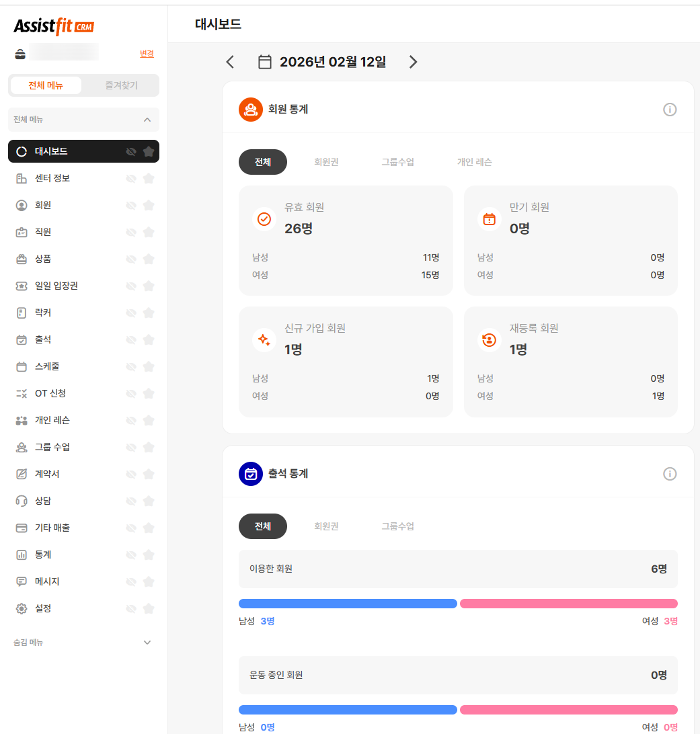Viewport: 700px width, 734px height.
Task: Hide the 회원 menu with its eye toggle
Action: tap(130, 205)
